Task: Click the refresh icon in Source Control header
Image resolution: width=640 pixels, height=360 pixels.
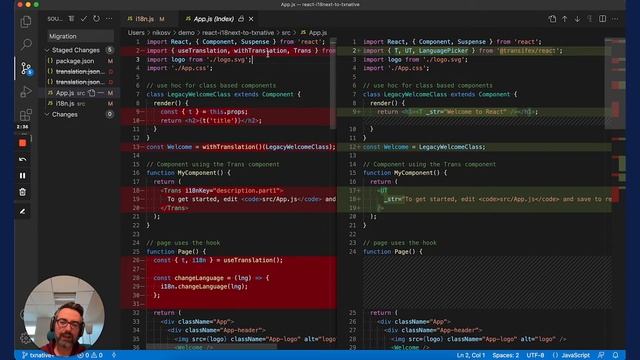Action: pyautogui.click(x=96, y=19)
